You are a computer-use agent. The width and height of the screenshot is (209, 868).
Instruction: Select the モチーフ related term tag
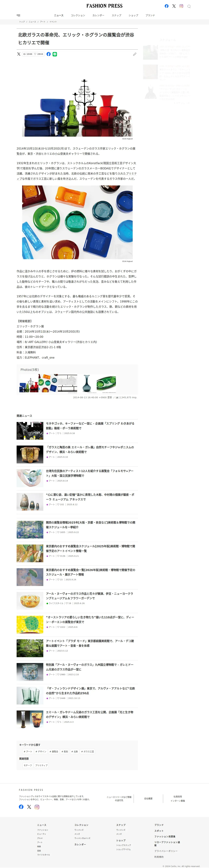(28, 765)
